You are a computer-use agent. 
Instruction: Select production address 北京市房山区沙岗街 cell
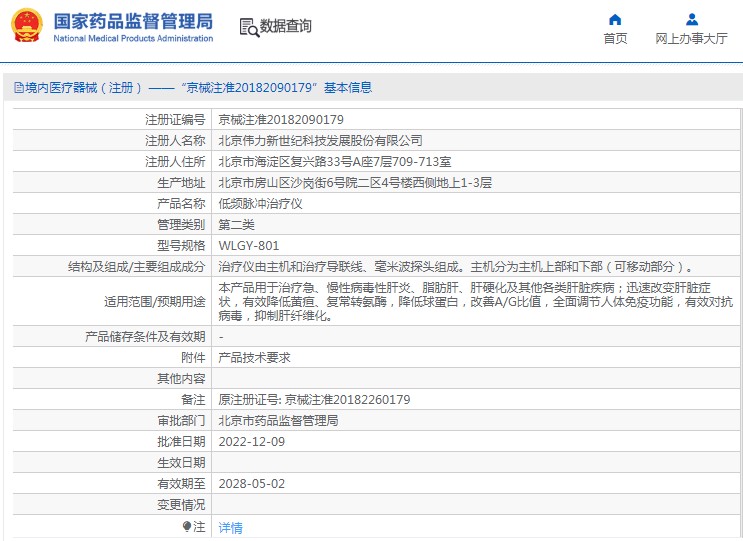355,182
